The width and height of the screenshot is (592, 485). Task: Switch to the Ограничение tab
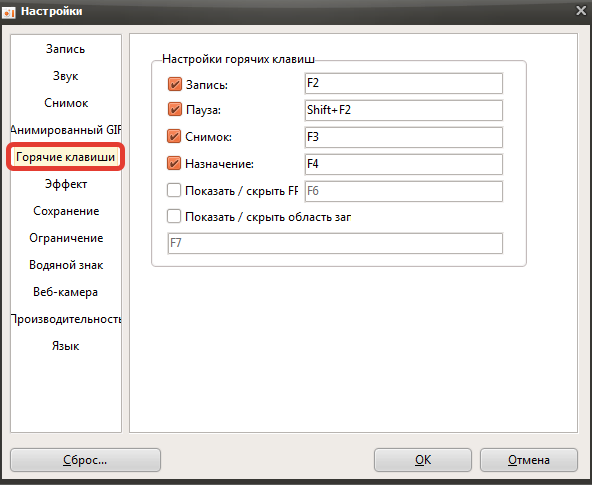pos(66,238)
